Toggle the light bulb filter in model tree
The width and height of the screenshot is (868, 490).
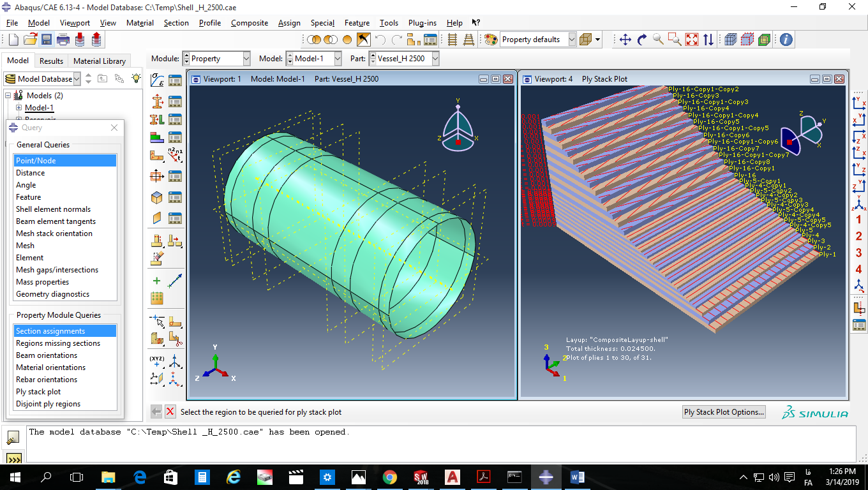[135, 78]
